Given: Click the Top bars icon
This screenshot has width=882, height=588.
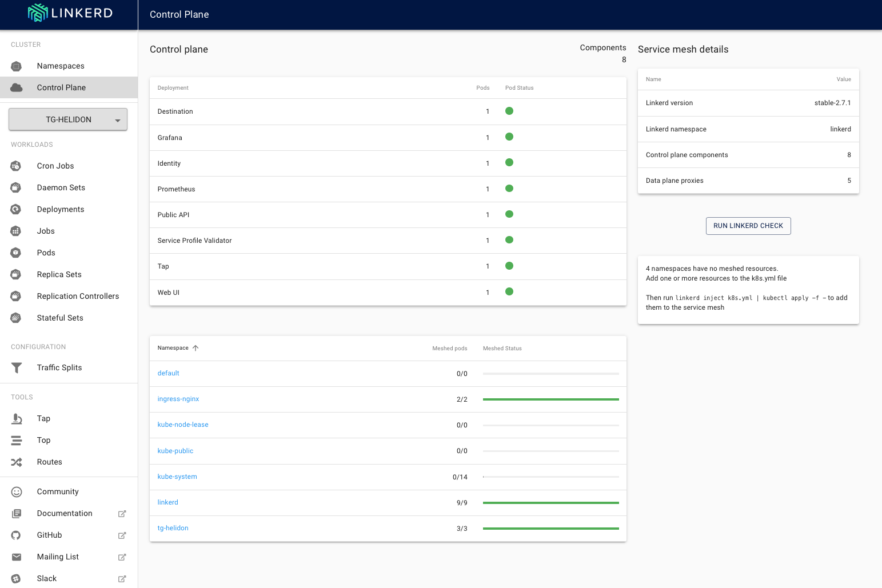Looking at the screenshot, I should [x=17, y=441].
